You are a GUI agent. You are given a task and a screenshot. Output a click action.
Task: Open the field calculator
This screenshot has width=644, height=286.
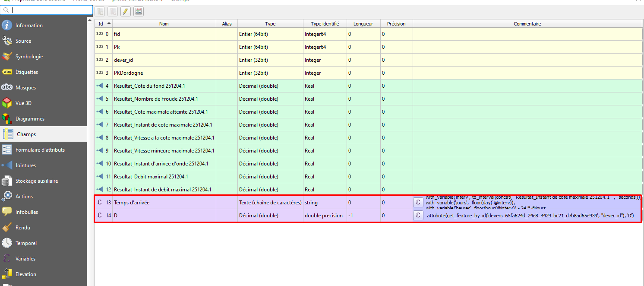tap(138, 11)
